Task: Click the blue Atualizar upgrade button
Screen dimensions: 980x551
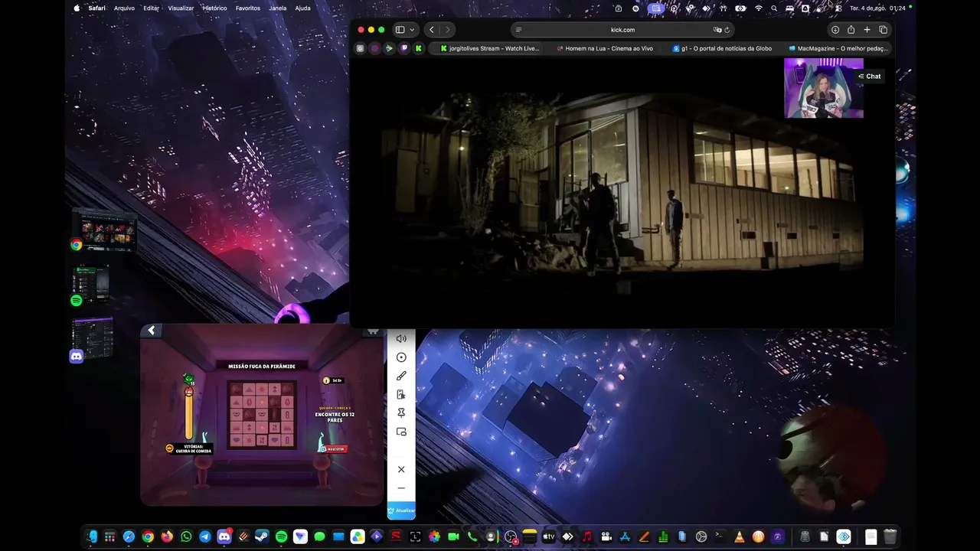Action: click(x=401, y=510)
